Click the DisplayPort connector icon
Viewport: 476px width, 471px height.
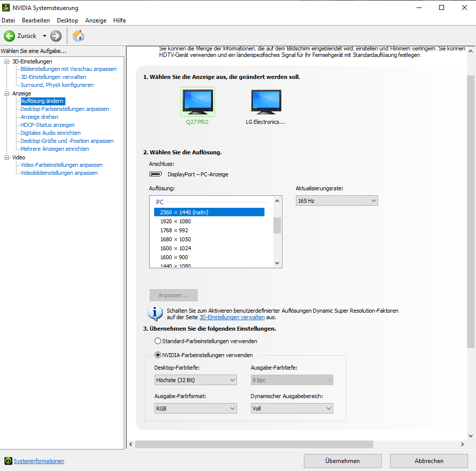156,174
